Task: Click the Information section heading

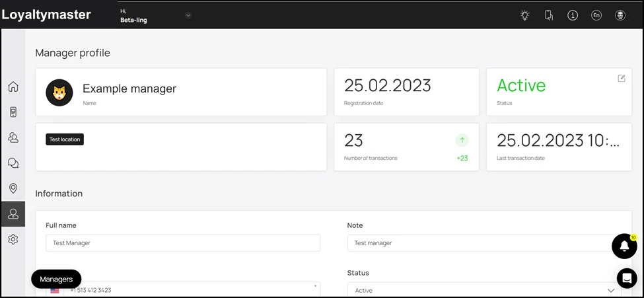Action: [59, 194]
